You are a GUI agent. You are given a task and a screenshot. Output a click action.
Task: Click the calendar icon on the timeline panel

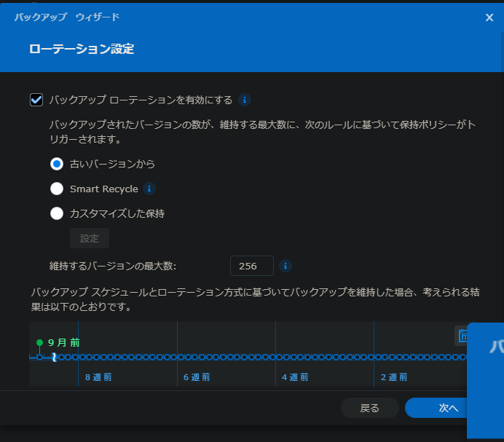pyautogui.click(x=462, y=336)
